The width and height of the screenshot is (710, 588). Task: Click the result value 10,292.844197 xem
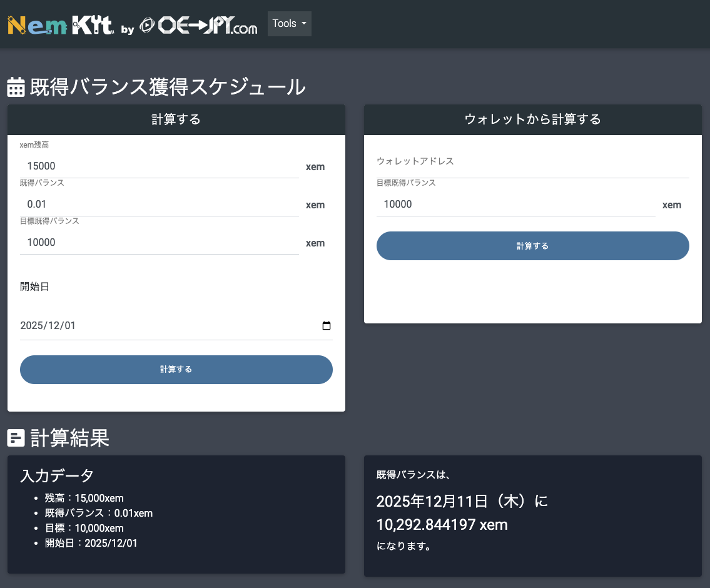(x=442, y=525)
